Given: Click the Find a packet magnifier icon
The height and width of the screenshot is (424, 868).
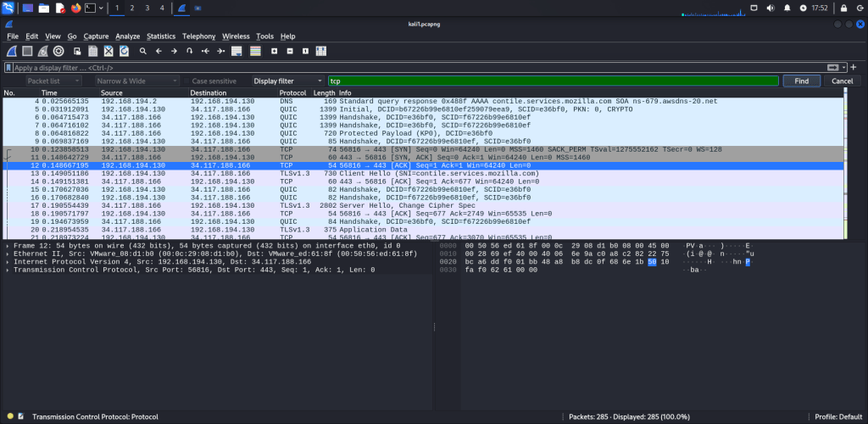Looking at the screenshot, I should (x=143, y=51).
